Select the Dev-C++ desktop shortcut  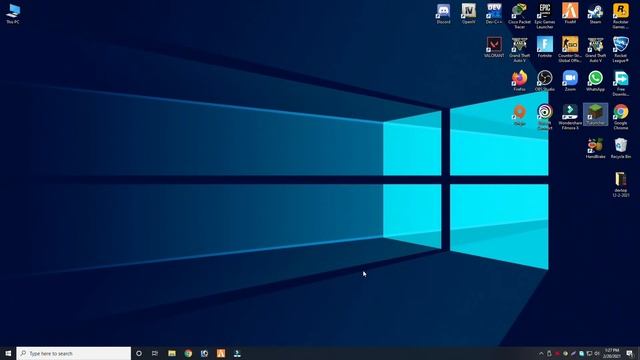point(494,13)
